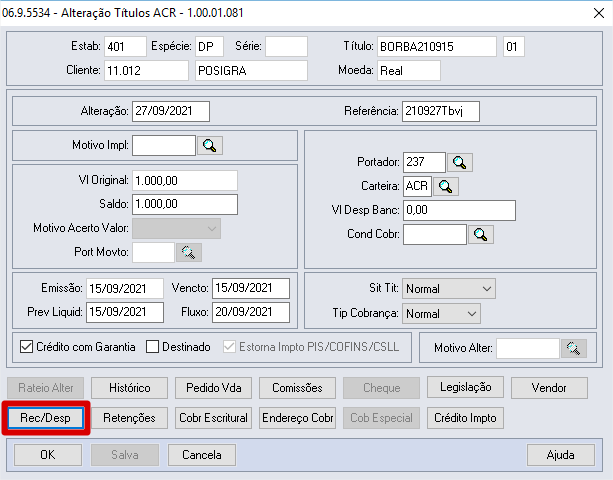
Task: Expand the Sit Tit dropdown
Action: (x=449, y=289)
